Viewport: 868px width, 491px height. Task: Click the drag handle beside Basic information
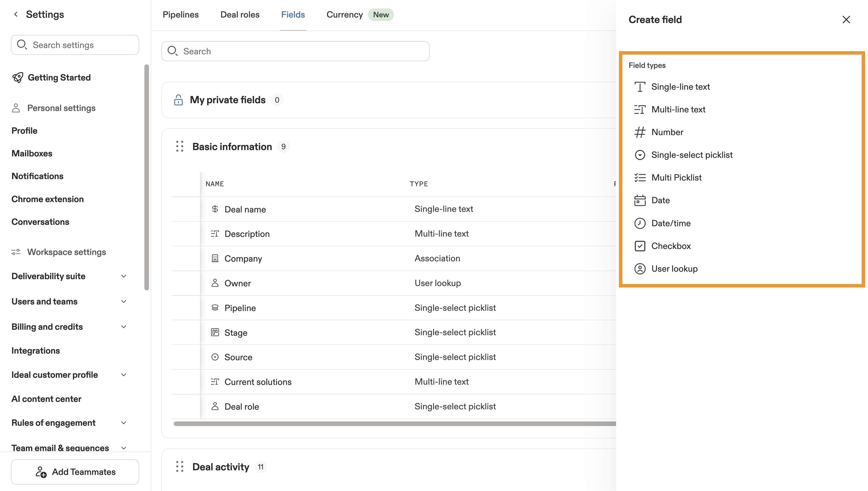tap(179, 146)
